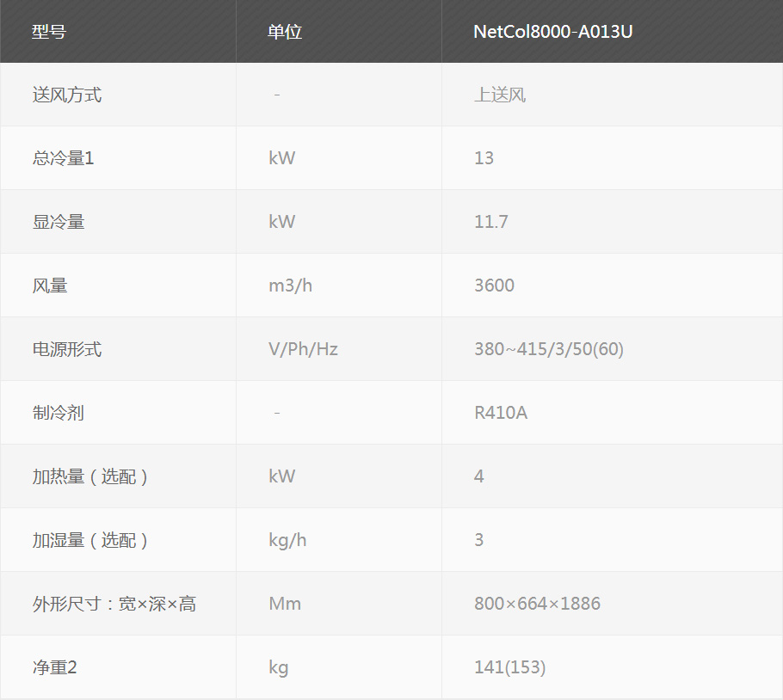The image size is (783, 700).
Task: Click the Mm unit cell
Action: [x=285, y=604]
